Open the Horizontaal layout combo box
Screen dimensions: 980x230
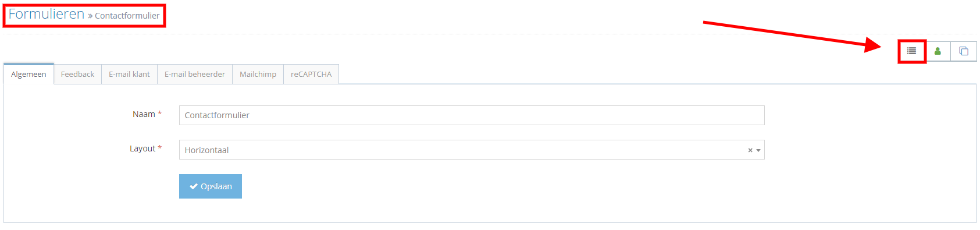pos(472,150)
